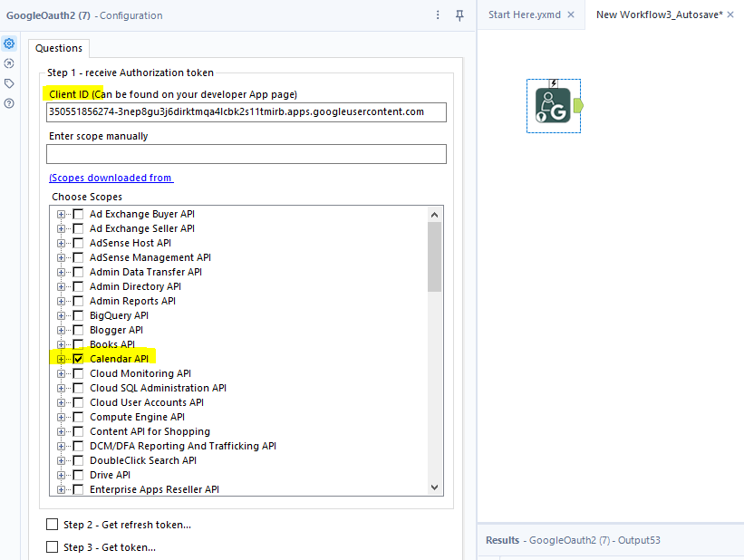Expand the Calendar API node
744x560 pixels.
click(61, 359)
